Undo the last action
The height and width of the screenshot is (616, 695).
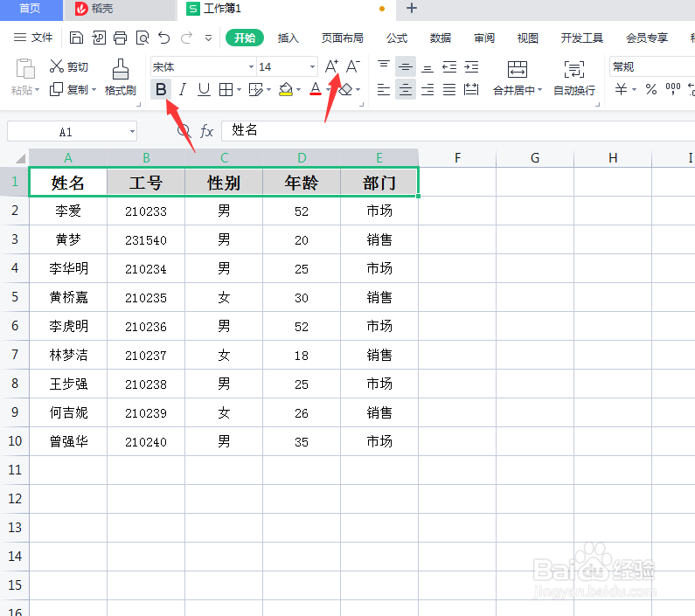(164, 38)
